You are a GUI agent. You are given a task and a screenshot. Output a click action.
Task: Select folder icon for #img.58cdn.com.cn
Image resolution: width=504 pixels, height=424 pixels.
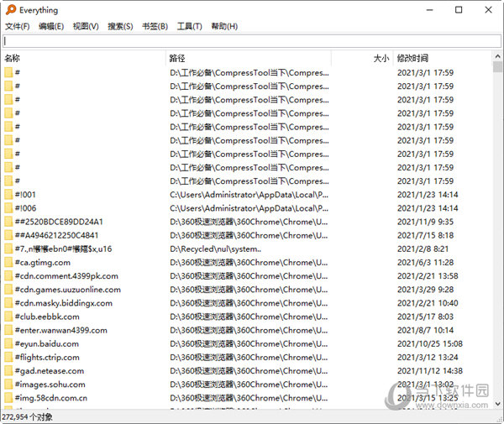click(8, 398)
